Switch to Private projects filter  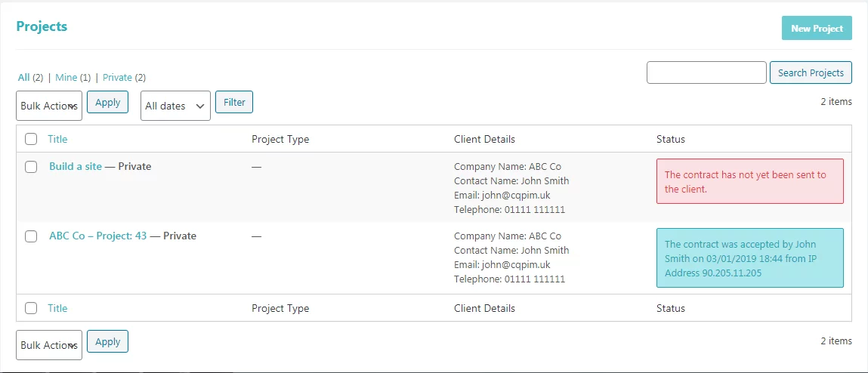tap(117, 77)
